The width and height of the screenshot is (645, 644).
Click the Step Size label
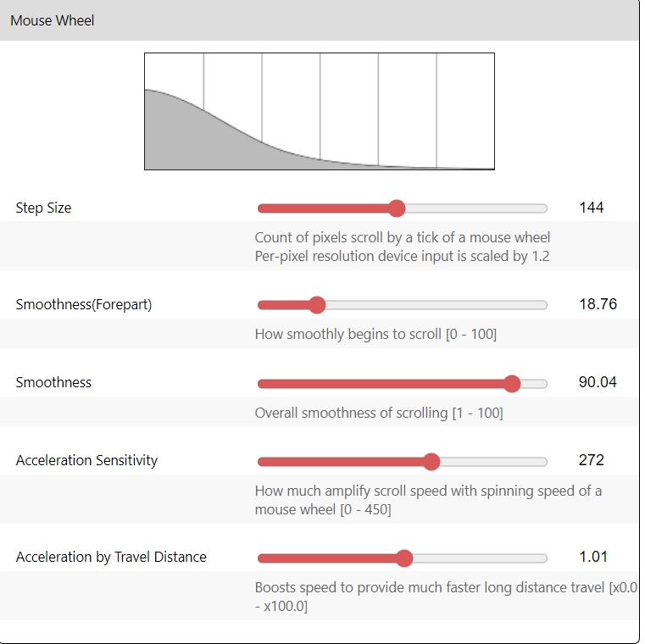coord(43,208)
